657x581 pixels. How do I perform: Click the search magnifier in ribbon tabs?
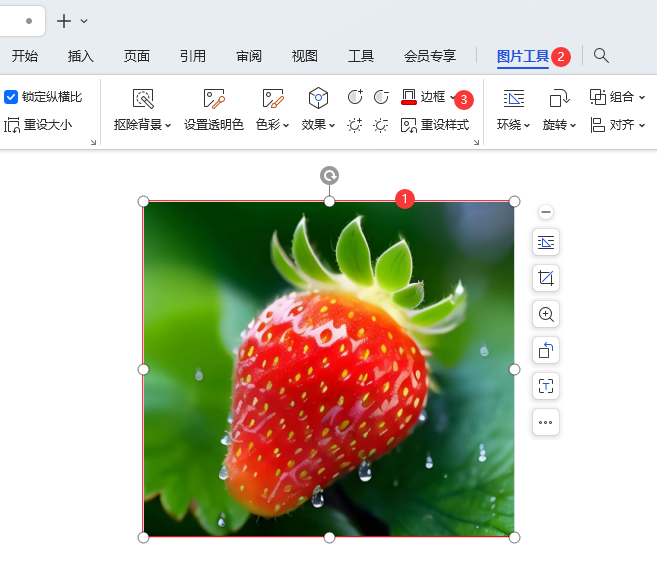point(601,56)
